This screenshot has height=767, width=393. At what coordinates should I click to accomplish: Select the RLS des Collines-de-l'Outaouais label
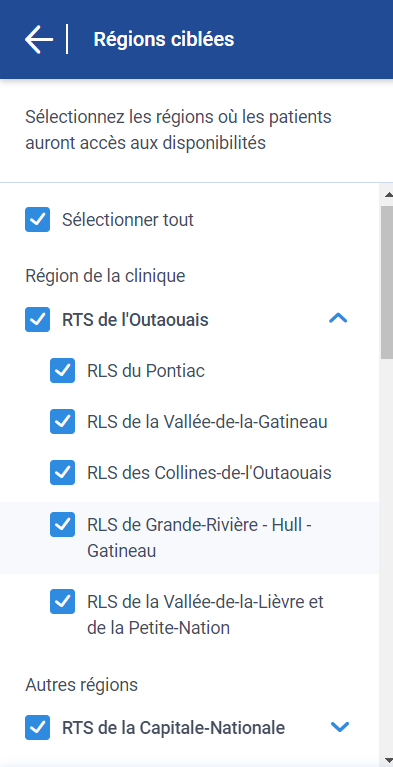click(209, 473)
